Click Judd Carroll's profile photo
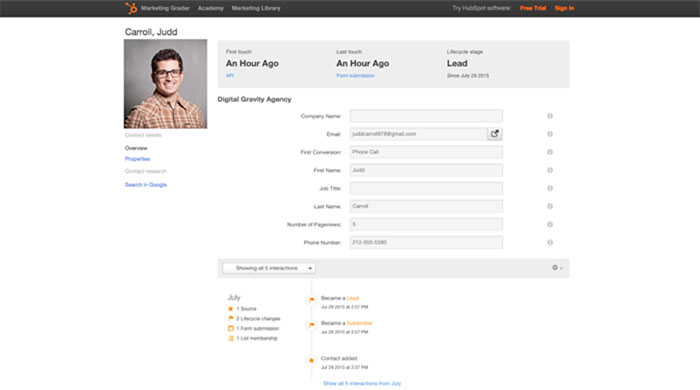 [x=166, y=84]
